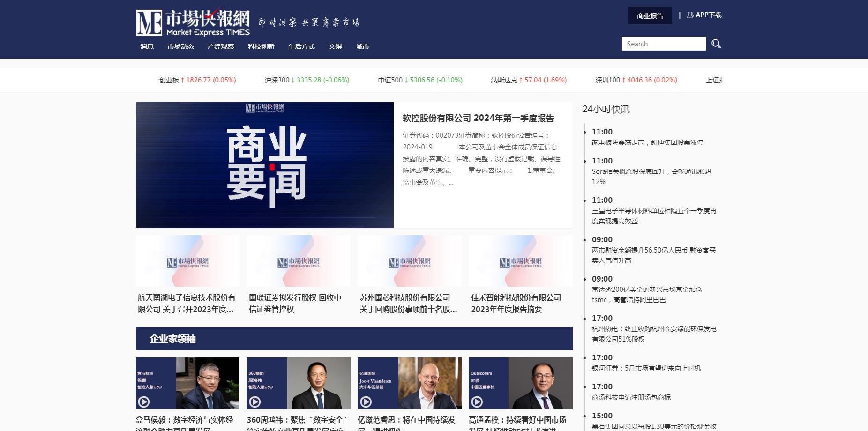Click the 沪深300 3335.28 ticker entry
The width and height of the screenshot is (868, 431).
click(x=307, y=80)
